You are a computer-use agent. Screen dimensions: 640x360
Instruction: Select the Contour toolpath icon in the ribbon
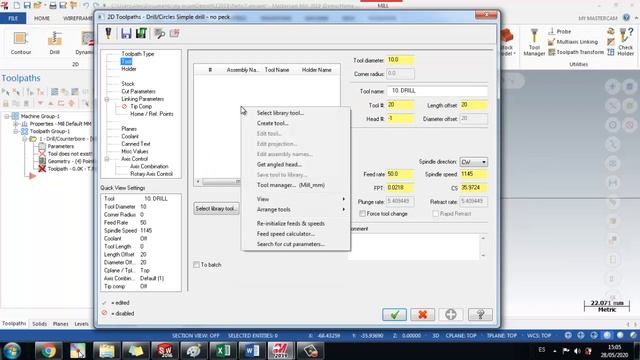20,43
